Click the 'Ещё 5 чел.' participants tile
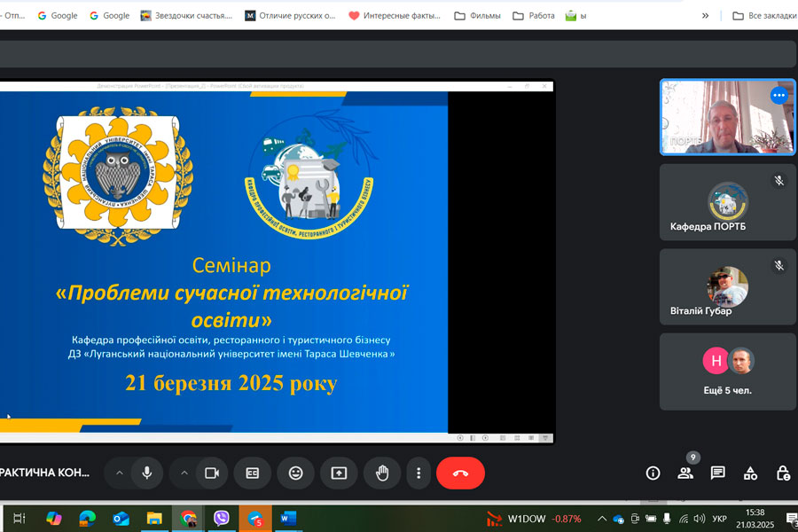Viewport: 798px width, 532px height. click(x=728, y=372)
